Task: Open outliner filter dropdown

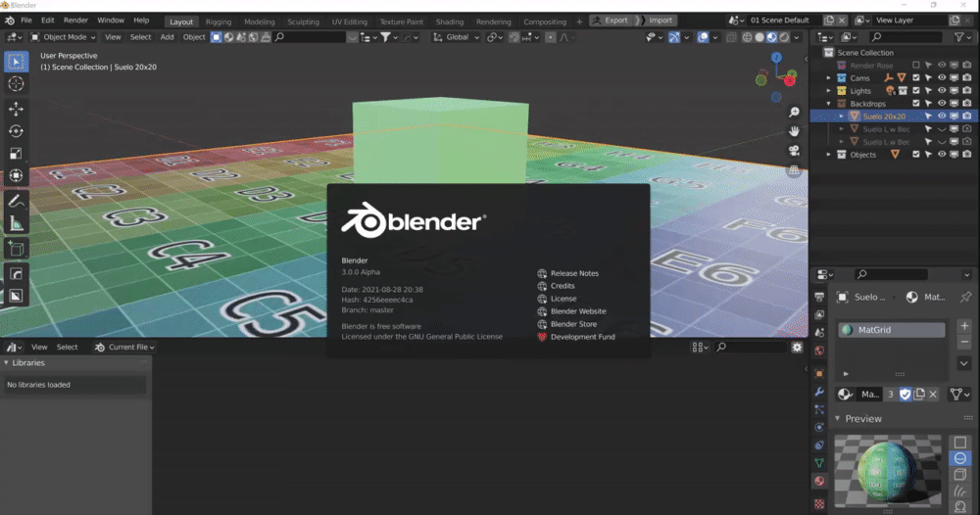Action: [961, 37]
